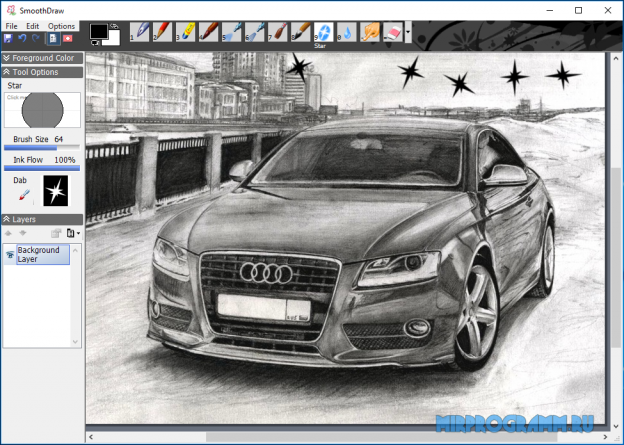Click the Brush Size value 64
Image resolution: width=624 pixels, height=445 pixels.
58,139
